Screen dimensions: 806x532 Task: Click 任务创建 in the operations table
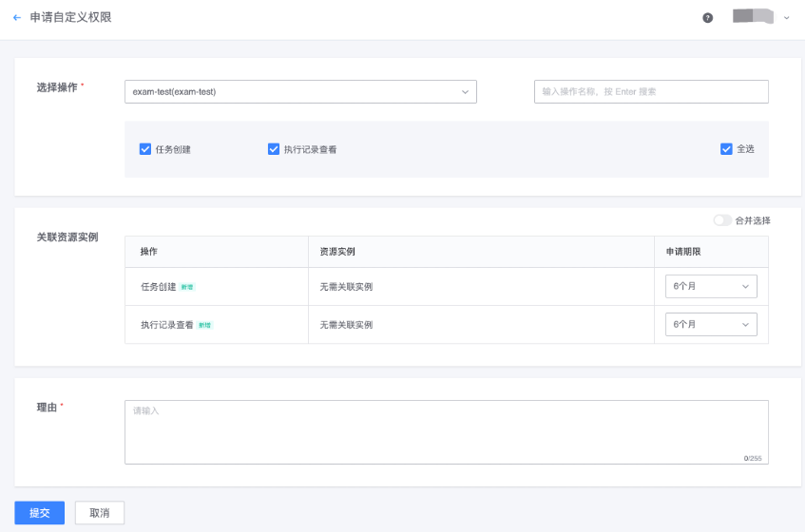click(x=159, y=287)
